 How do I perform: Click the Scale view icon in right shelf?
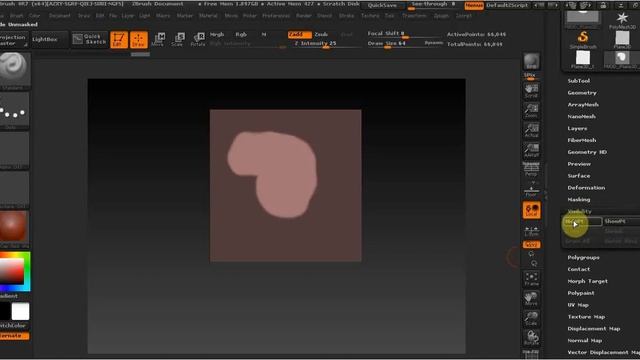click(531, 318)
